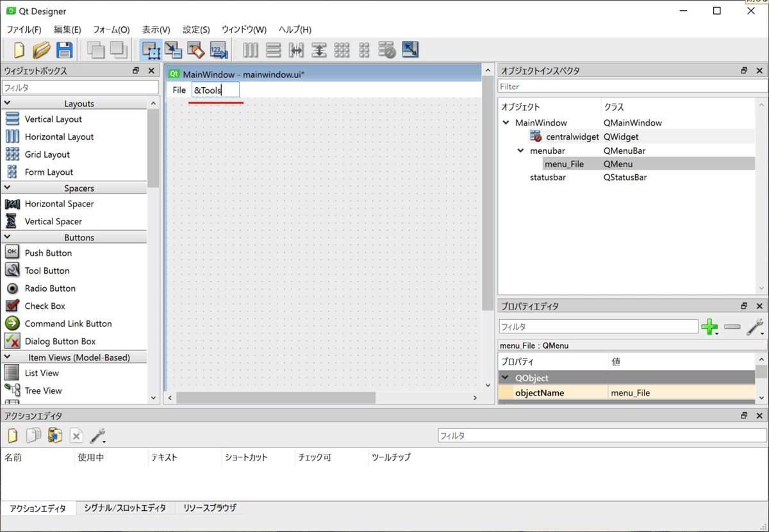Apply Lay Out in a Form toolbar icon
This screenshot has height=532, width=769.
tap(365, 50)
